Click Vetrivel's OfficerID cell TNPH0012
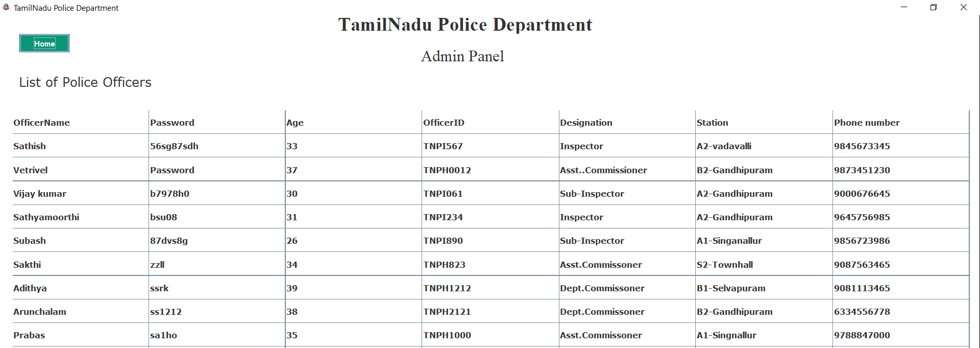The height and width of the screenshot is (348, 980). [447, 170]
